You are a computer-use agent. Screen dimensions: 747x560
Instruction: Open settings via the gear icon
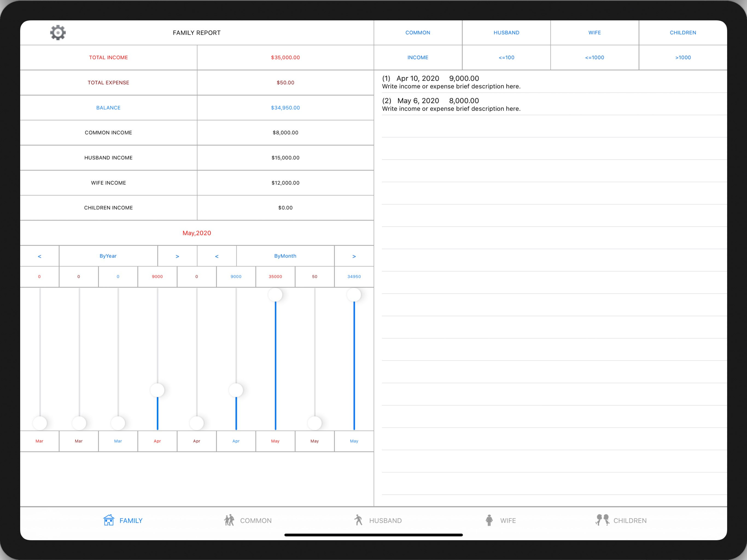pyautogui.click(x=58, y=33)
